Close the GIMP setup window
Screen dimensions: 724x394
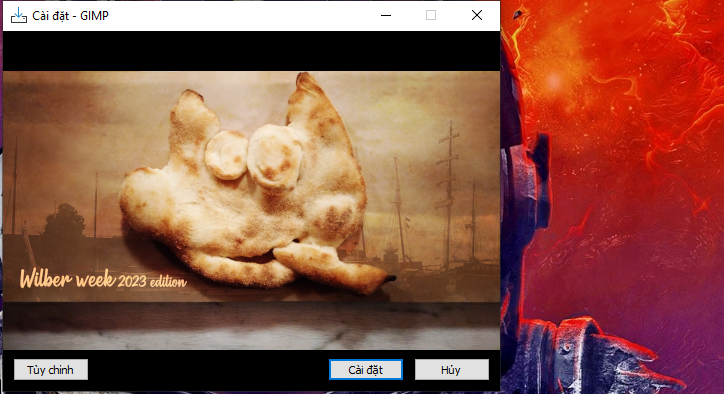point(477,16)
